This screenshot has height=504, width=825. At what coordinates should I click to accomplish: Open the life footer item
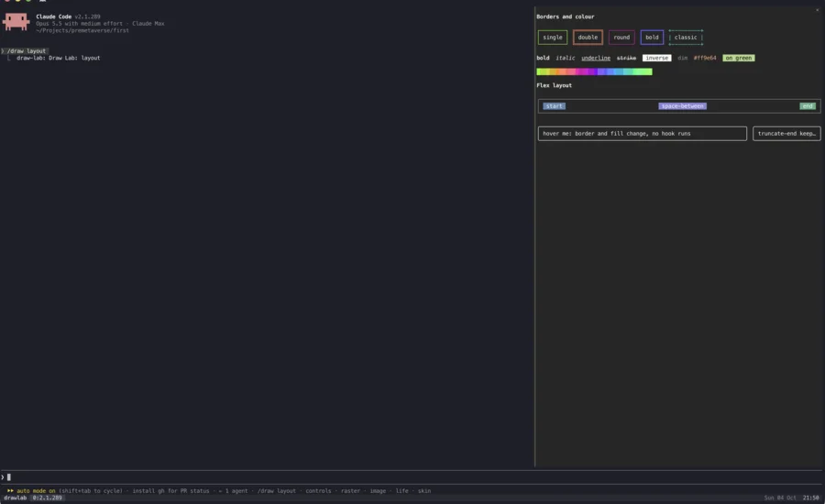click(402, 491)
